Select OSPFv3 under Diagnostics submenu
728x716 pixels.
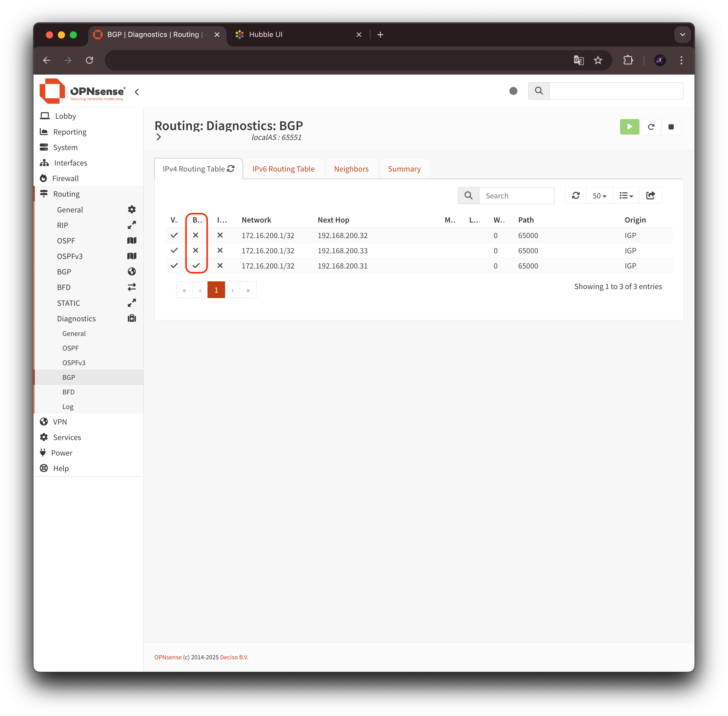click(74, 362)
